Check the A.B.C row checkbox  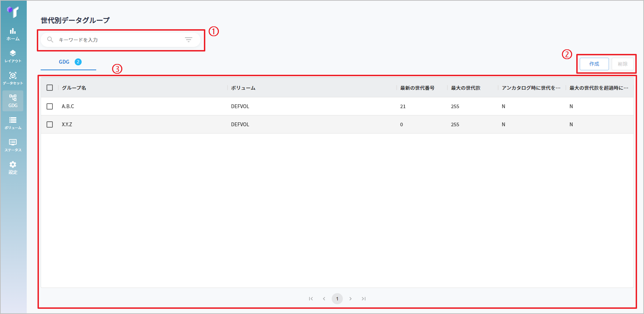click(x=50, y=106)
